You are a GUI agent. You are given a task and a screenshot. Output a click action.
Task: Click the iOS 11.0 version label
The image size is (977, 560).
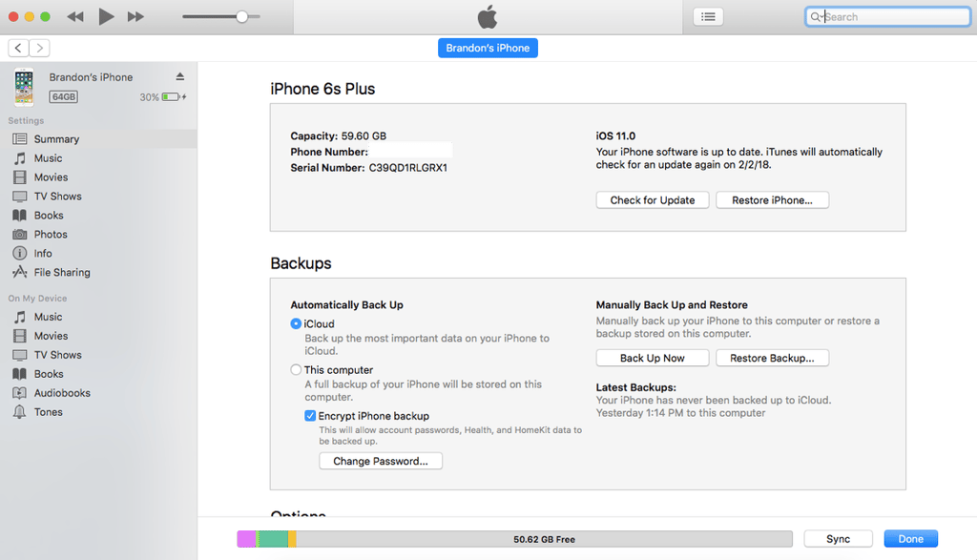615,135
